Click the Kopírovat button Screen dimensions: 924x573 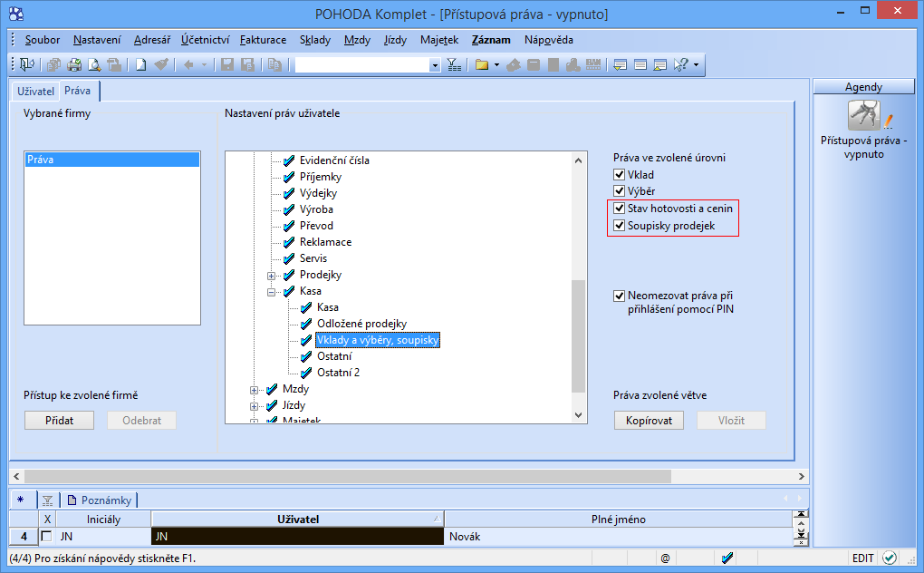point(649,421)
